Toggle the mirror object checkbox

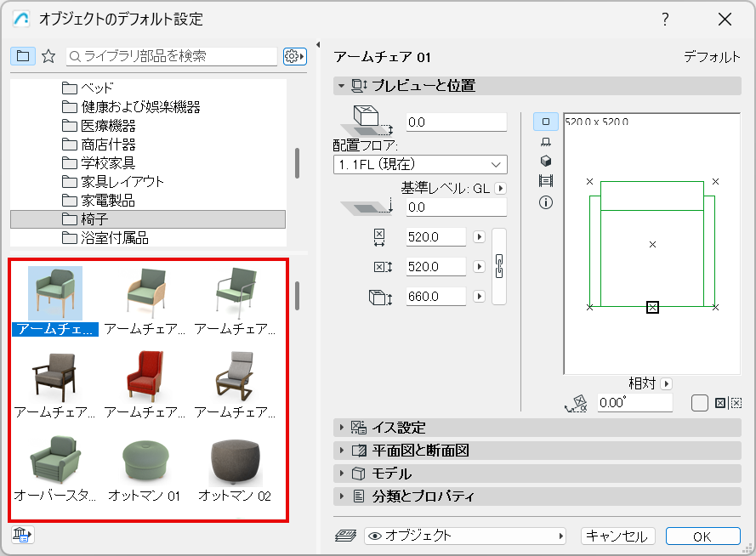[700, 403]
